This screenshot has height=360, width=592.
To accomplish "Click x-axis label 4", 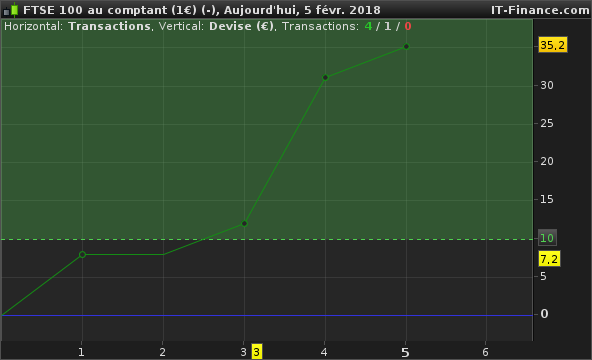I will tap(324, 352).
